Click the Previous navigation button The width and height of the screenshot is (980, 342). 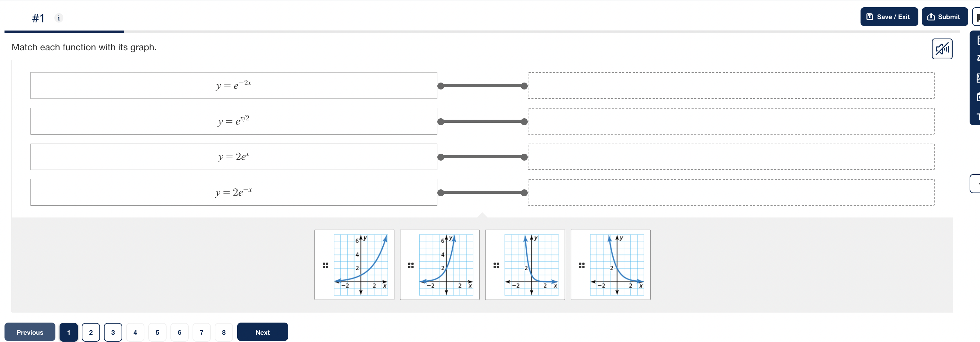tap(30, 332)
